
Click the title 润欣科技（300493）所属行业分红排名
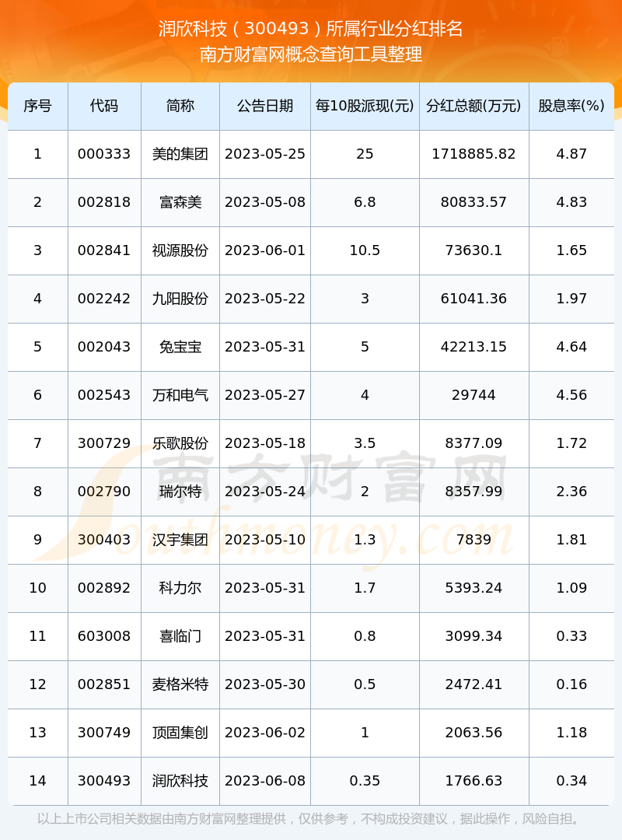(311, 30)
